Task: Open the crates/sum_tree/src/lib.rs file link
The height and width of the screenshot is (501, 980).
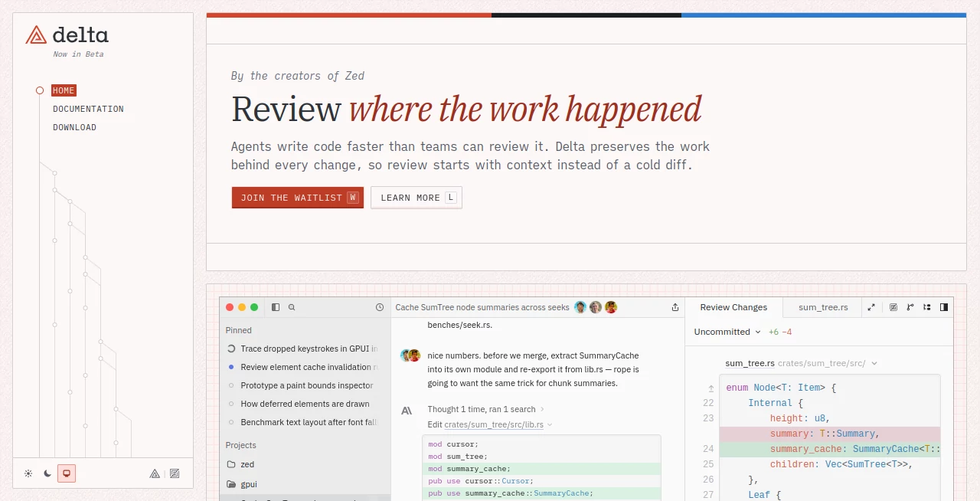Action: coord(494,424)
